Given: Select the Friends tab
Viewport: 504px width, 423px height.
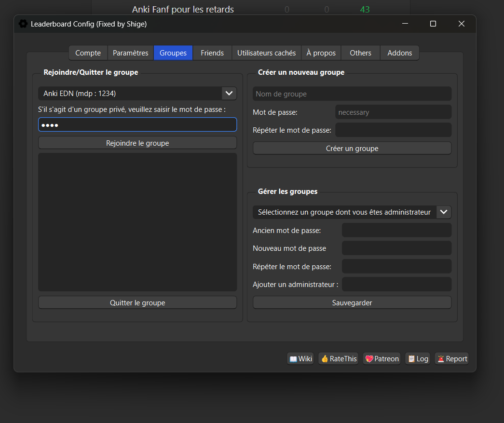Looking at the screenshot, I should coord(212,53).
